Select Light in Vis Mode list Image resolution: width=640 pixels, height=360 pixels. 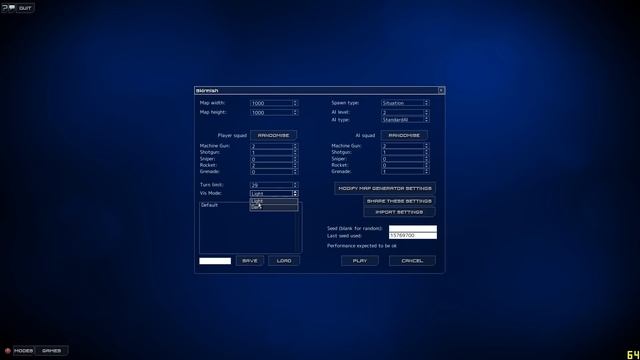(273, 201)
